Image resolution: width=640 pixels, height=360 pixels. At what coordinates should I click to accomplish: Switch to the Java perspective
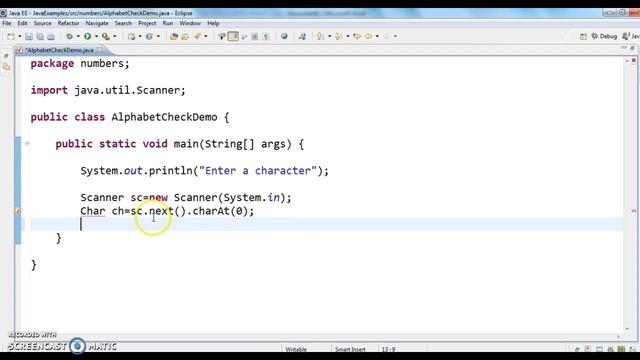(631, 37)
